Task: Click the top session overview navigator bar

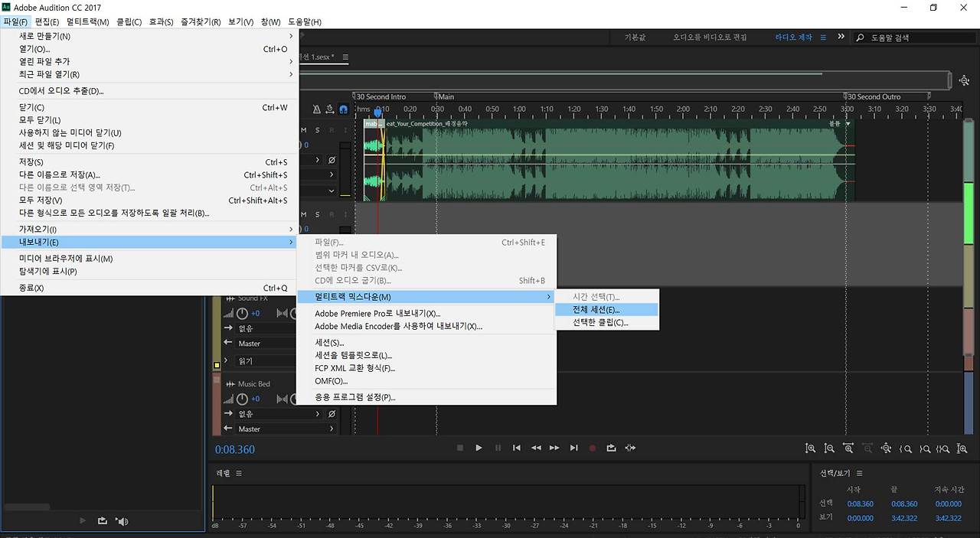Action: (x=626, y=80)
